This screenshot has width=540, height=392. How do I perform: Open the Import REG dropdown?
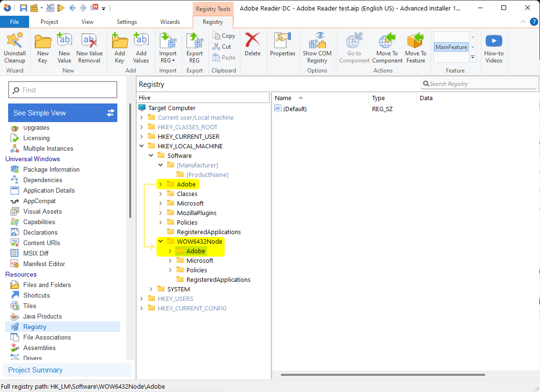(168, 48)
